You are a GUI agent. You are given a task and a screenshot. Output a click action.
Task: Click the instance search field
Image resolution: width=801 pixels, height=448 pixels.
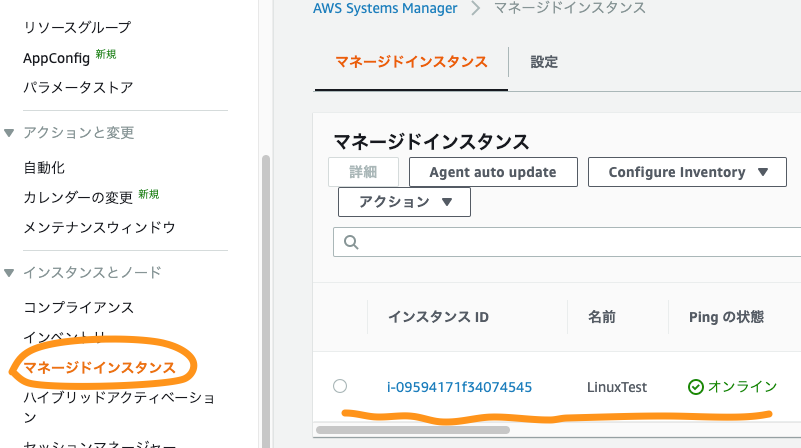point(567,242)
